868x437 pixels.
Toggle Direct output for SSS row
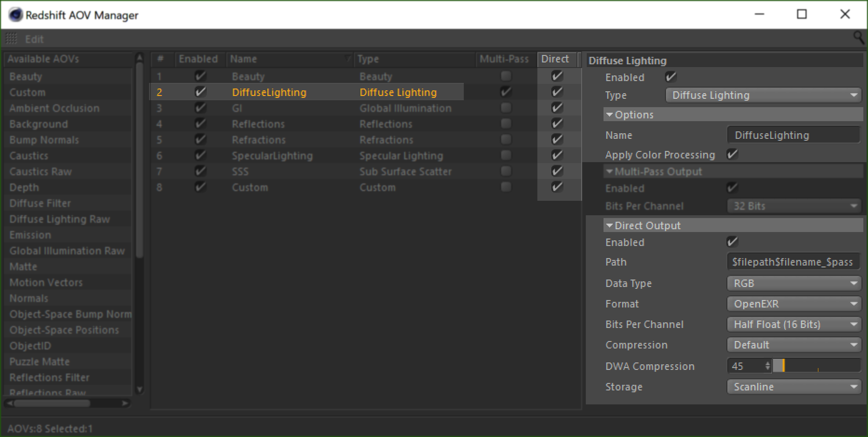tap(557, 171)
